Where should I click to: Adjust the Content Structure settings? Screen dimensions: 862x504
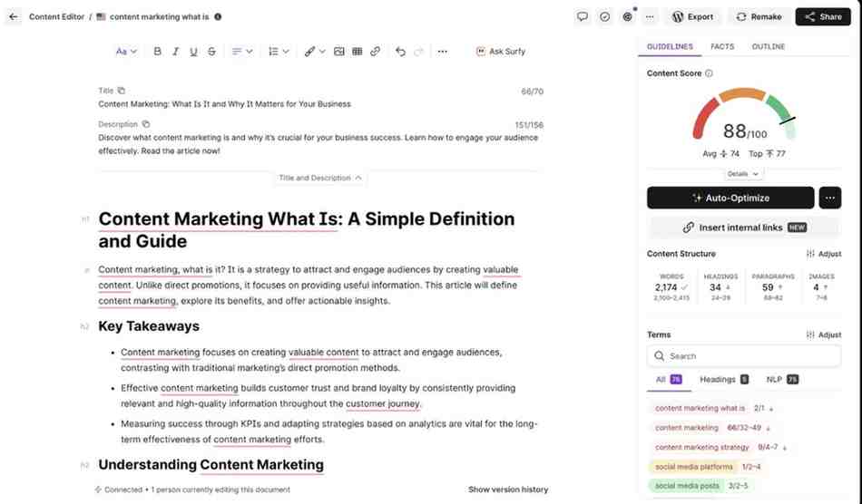click(824, 254)
